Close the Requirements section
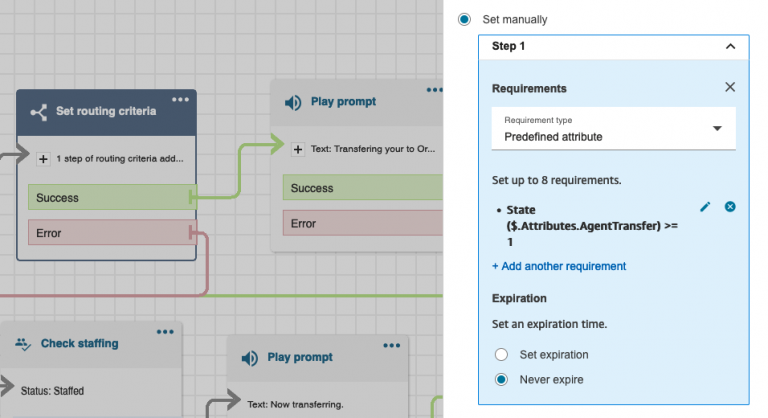Viewport: 768px width, 418px height. point(730,88)
